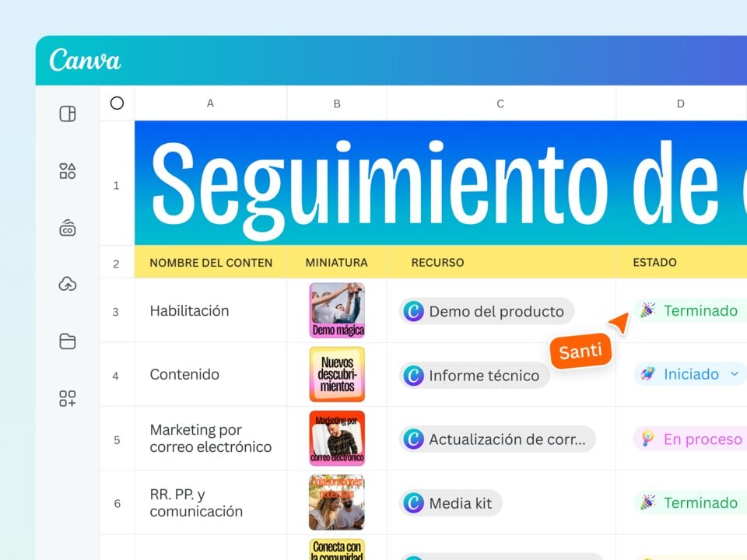Open the Informe técnico resource link

(x=473, y=375)
